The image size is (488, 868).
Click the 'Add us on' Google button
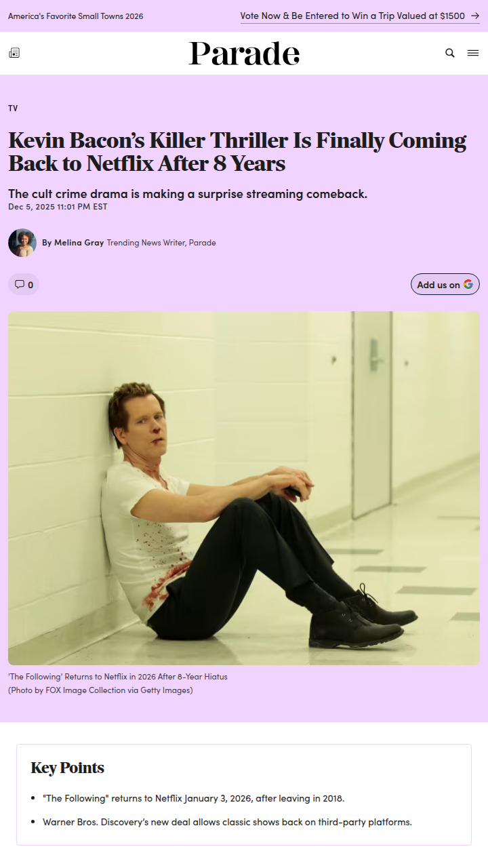445,284
